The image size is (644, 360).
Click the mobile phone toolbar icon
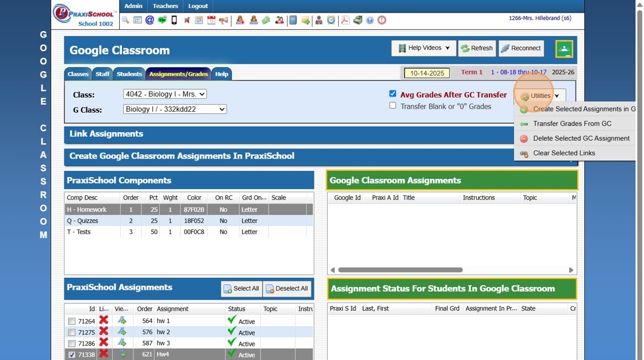tap(174, 20)
